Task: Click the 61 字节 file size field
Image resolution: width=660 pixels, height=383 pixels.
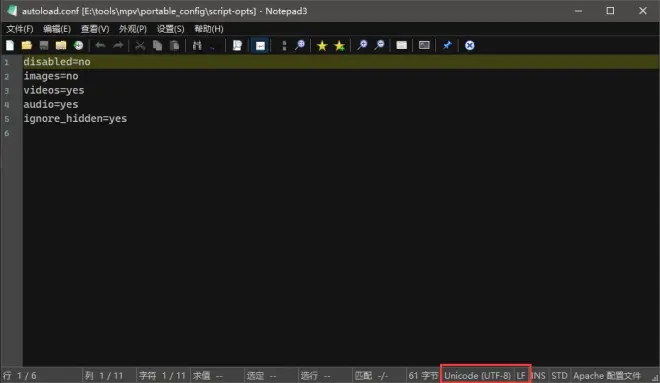Action: click(x=423, y=375)
